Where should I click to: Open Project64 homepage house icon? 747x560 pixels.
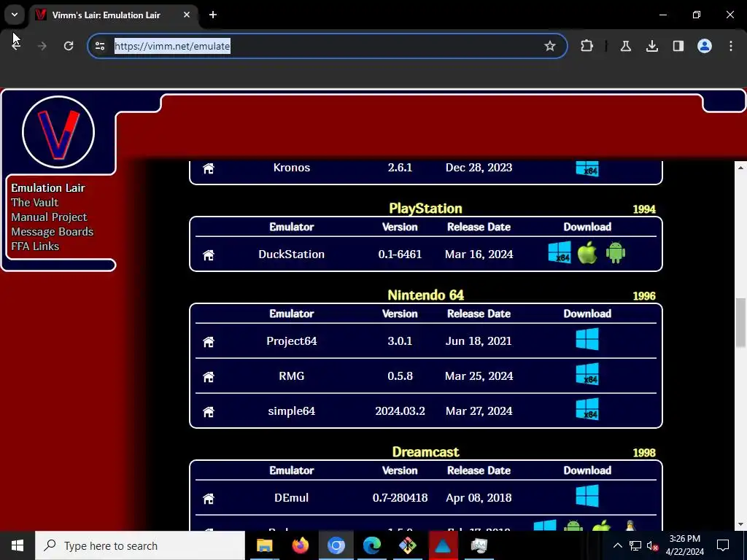click(x=209, y=341)
